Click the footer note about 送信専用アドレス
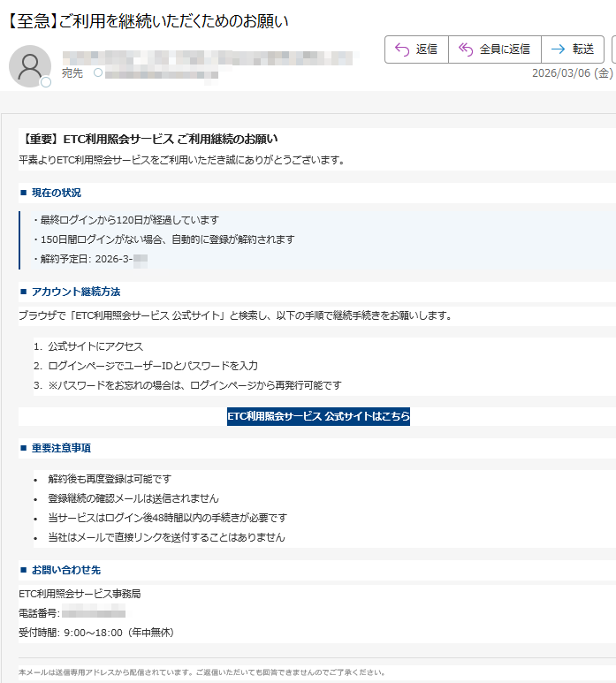Viewport: 616px width, 683px height. (202, 672)
